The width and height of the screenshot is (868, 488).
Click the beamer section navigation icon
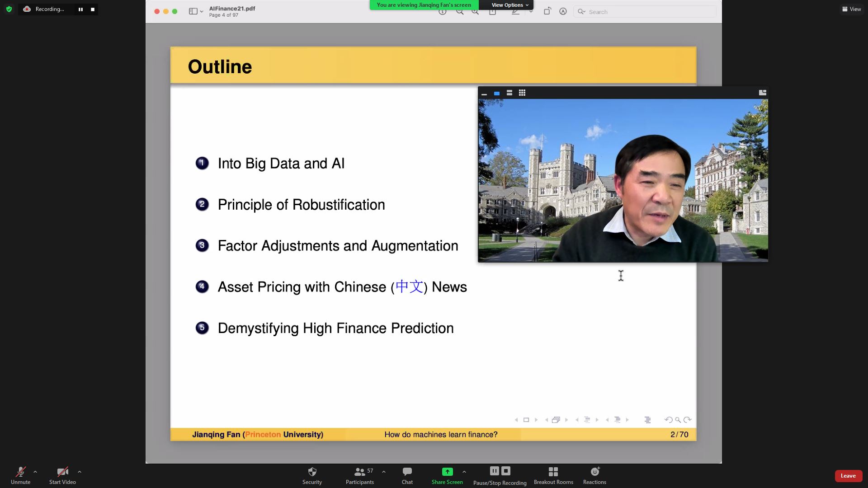click(617, 420)
